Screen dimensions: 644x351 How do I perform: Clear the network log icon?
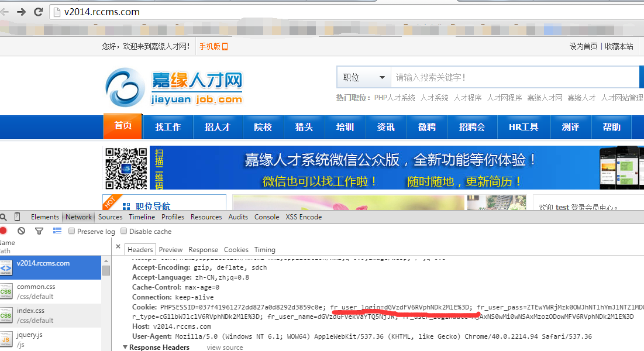pos(22,231)
